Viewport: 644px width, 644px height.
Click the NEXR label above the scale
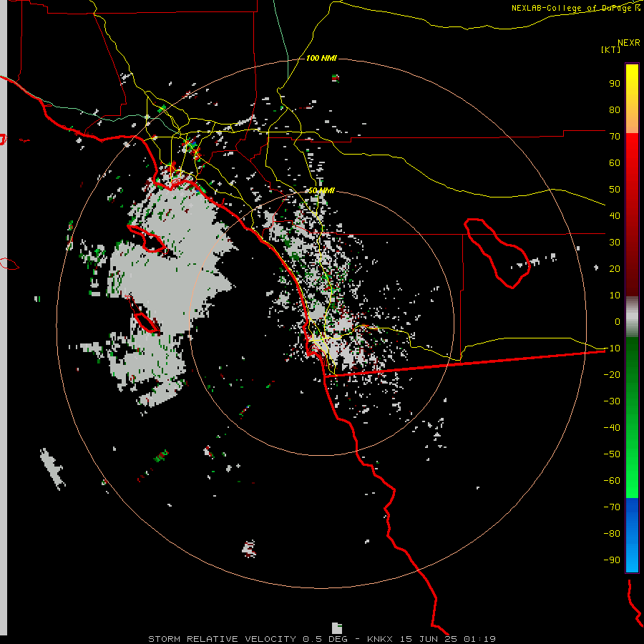click(629, 43)
